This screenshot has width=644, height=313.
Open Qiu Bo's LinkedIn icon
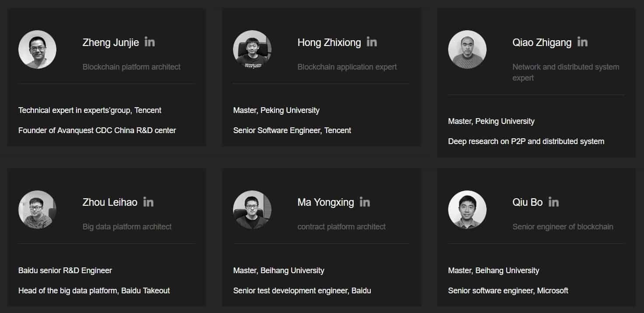[x=553, y=202]
